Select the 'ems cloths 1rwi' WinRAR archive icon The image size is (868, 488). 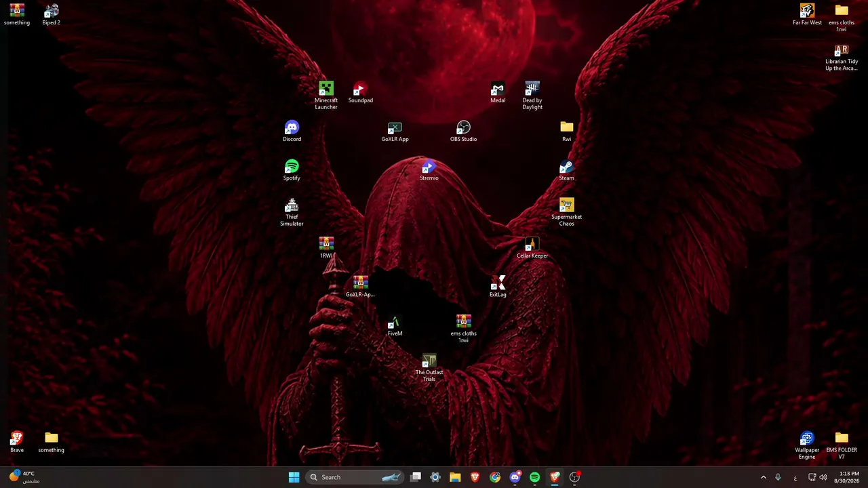[x=463, y=329]
